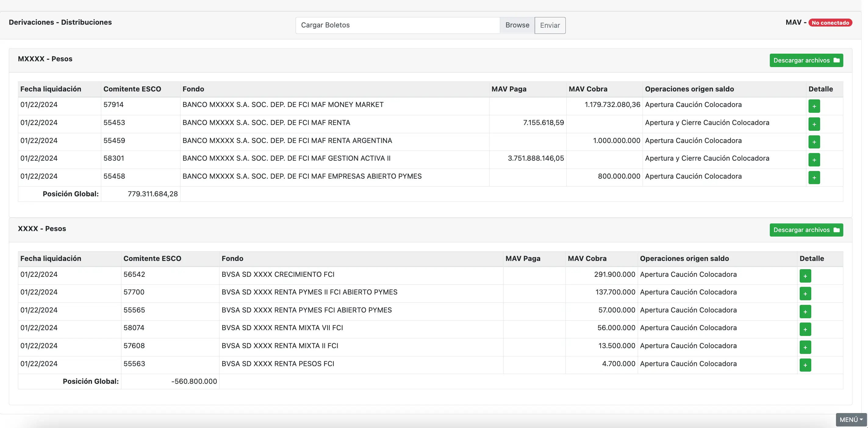Click plus icon for comitente 55565
The width and height of the screenshot is (868, 428).
pos(805,312)
